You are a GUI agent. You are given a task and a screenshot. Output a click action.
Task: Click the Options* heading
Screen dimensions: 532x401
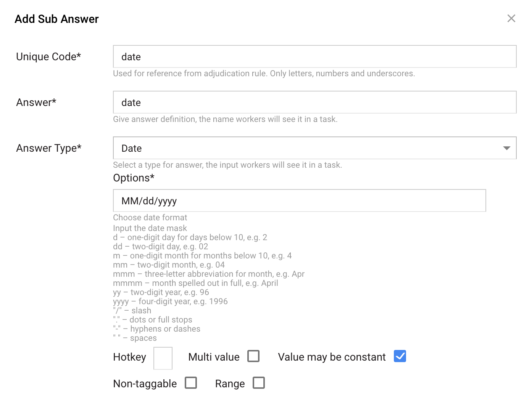[134, 178]
